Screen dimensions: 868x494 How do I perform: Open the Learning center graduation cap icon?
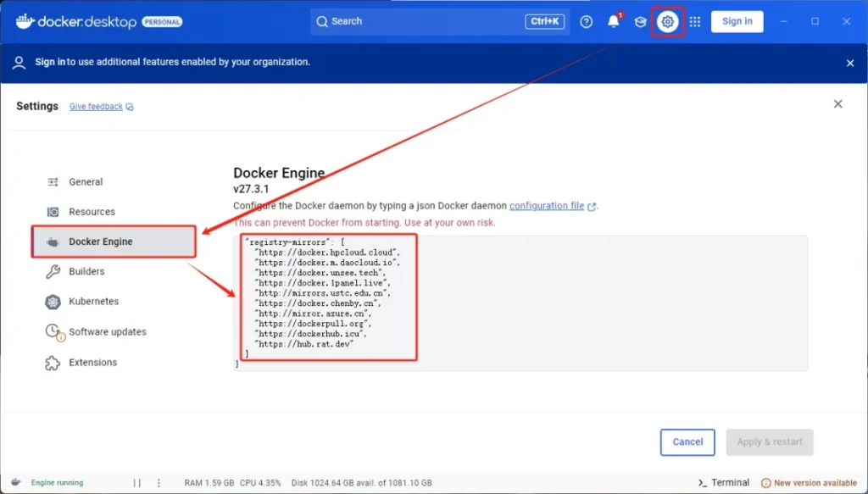point(641,22)
